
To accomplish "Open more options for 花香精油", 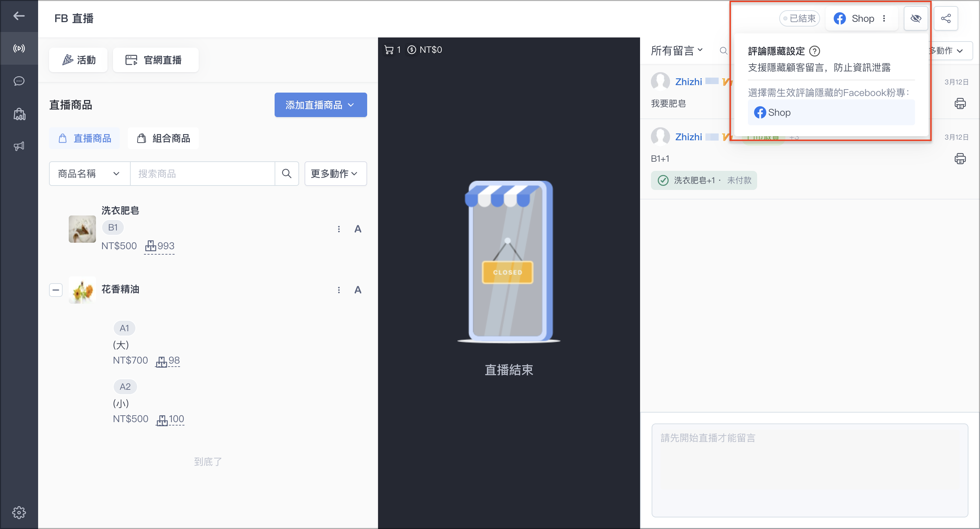I will (339, 290).
